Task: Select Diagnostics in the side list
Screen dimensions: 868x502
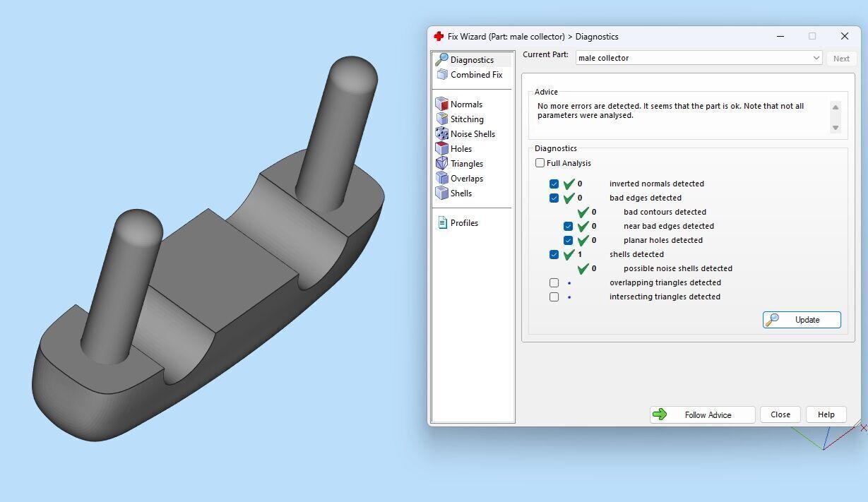Action: (x=472, y=60)
